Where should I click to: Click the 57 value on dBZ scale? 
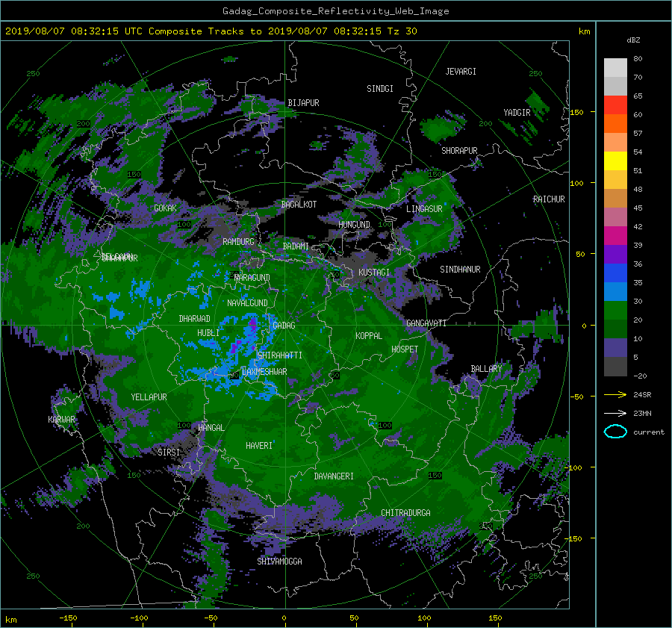(638, 134)
